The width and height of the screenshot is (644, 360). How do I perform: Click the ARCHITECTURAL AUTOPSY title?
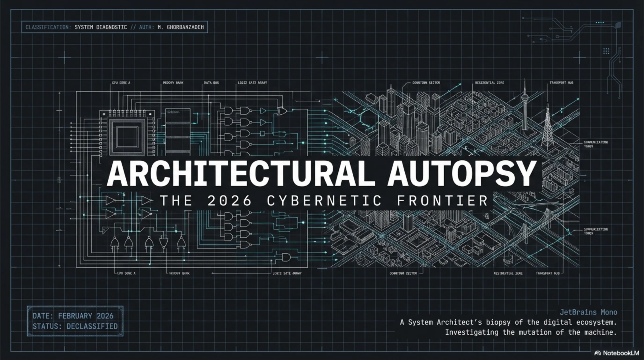pos(322,173)
